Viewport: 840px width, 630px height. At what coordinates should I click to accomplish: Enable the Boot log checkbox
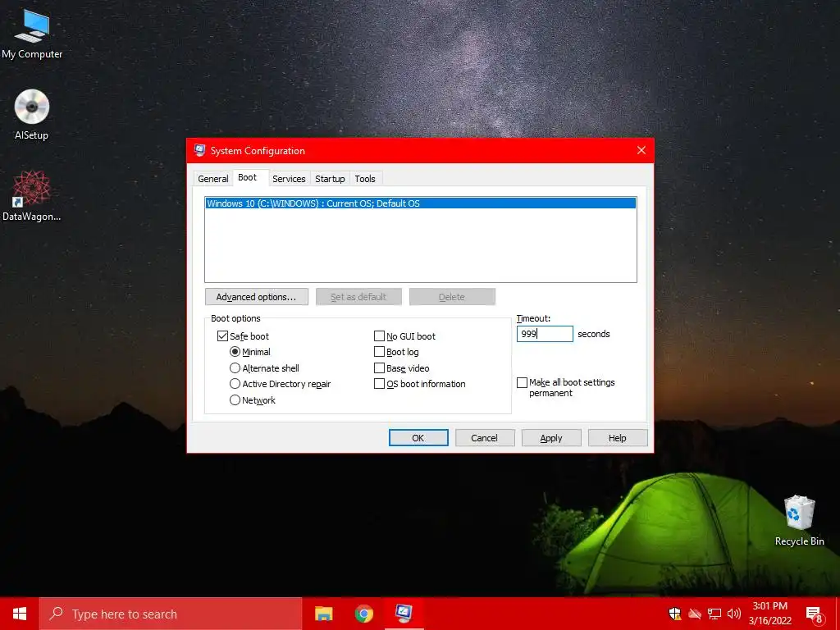(379, 352)
